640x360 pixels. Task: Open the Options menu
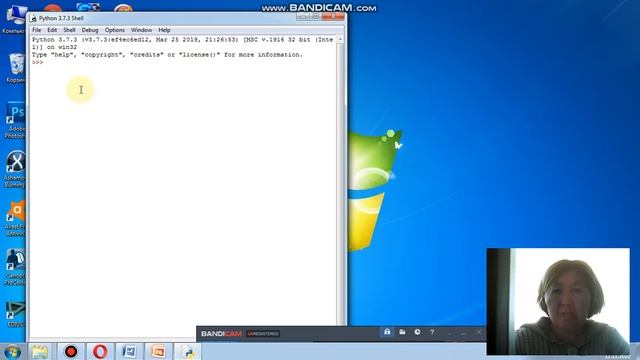coord(115,30)
